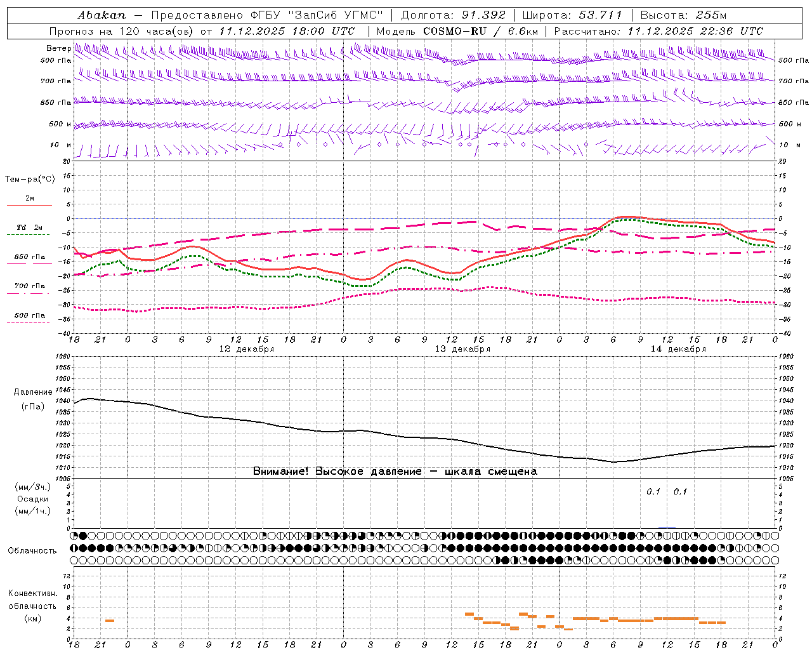Click the Рассчитано: 11.12.2025 22:36 UTC text
The image size is (812, 650).
(658, 31)
